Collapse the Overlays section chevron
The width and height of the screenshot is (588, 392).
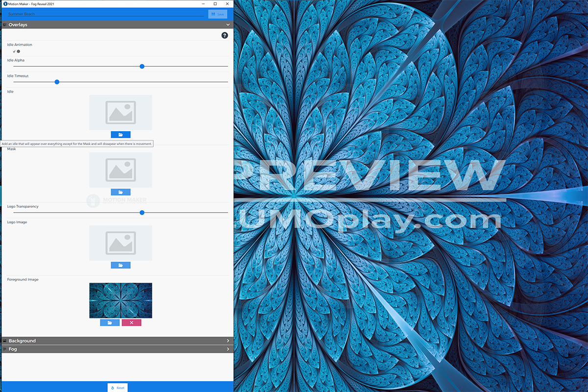click(228, 24)
